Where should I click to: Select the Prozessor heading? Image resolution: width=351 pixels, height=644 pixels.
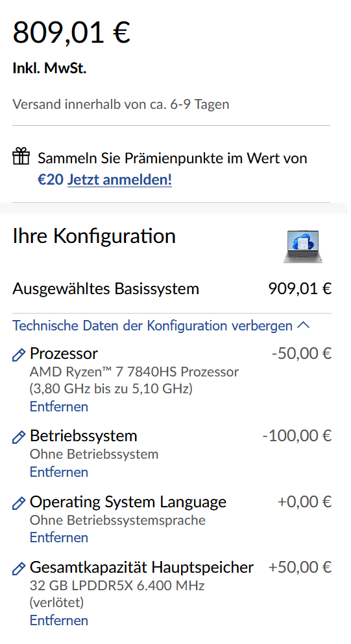[x=64, y=354]
